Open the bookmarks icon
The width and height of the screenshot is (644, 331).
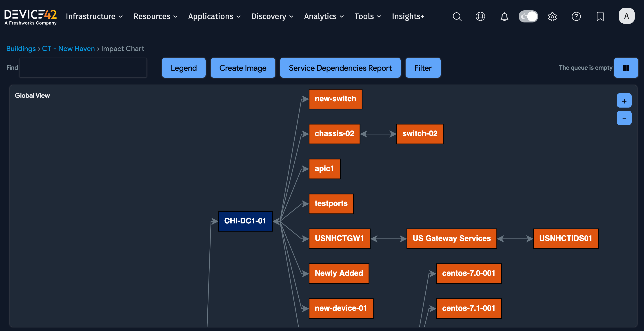[600, 16]
